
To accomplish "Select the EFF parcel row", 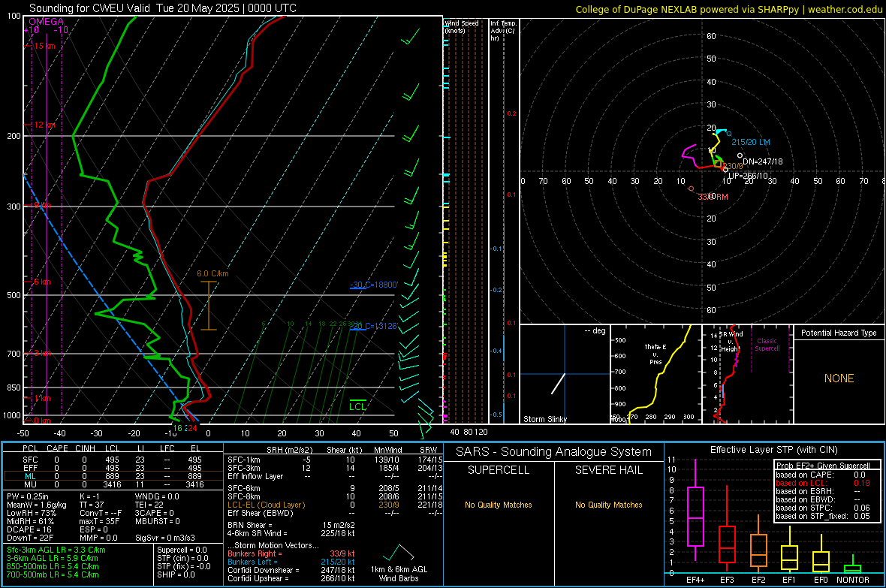I will 113,468.
